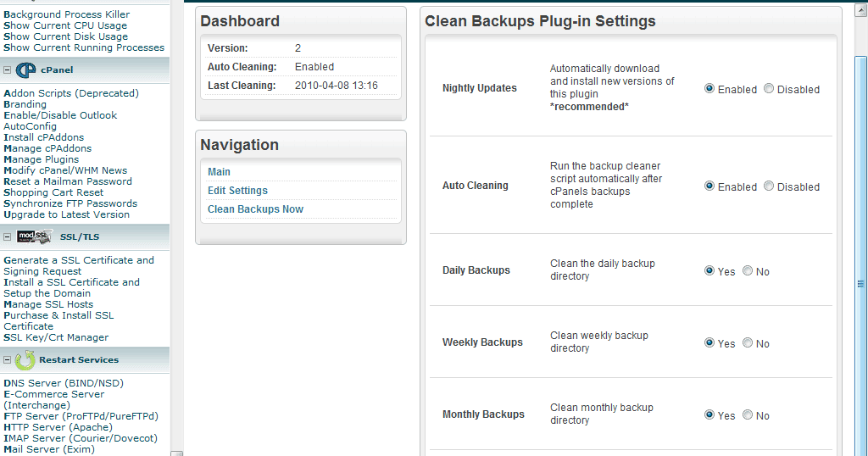The image size is (868, 456).
Task: Click the main scrollbar up arrow
Action: [x=861, y=10]
